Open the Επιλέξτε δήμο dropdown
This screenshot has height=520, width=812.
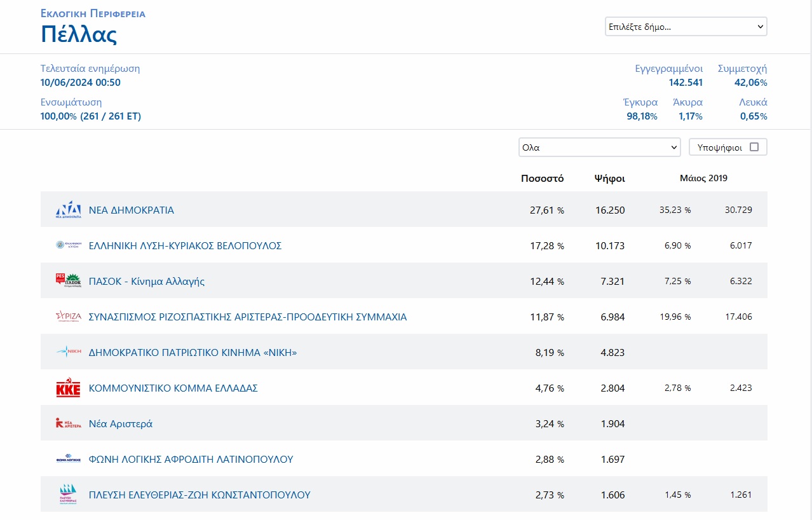coord(686,27)
